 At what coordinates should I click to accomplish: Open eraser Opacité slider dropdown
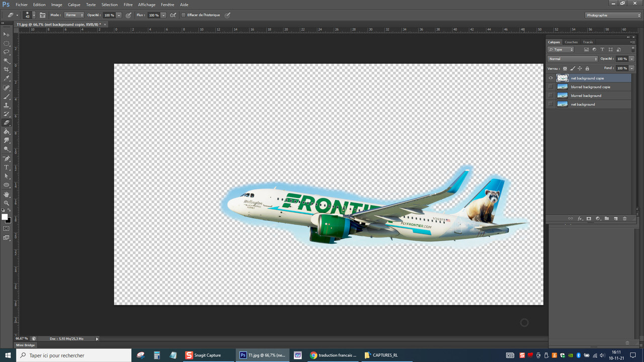coord(119,15)
